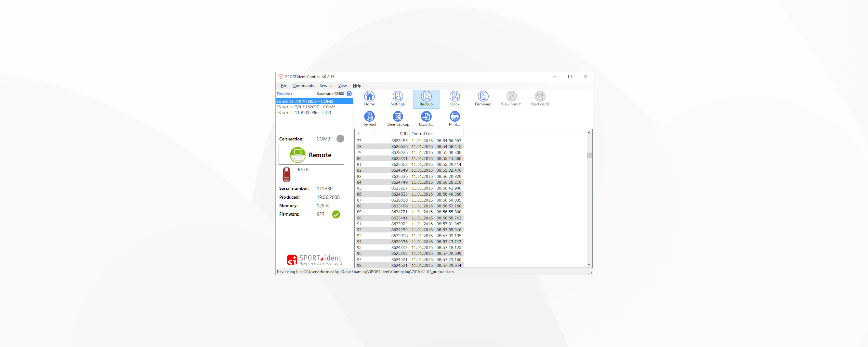The height and width of the screenshot is (347, 868).
Task: Open the Help menu
Action: 357,86
